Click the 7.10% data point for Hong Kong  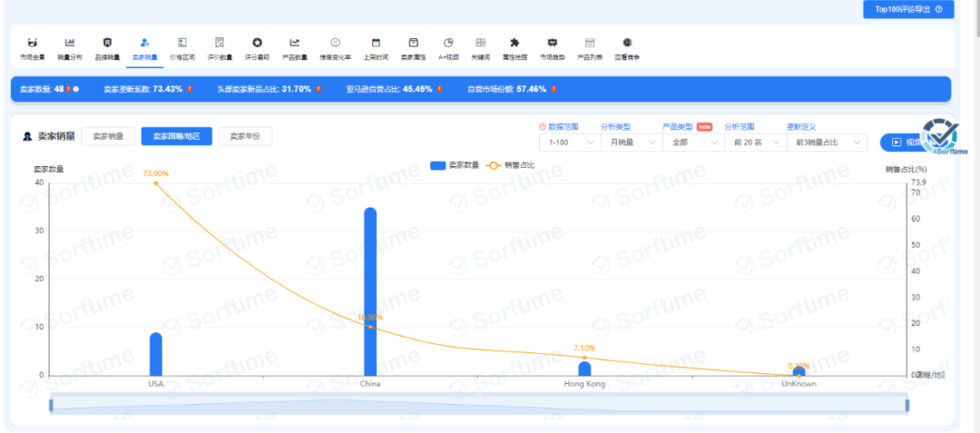click(x=584, y=358)
